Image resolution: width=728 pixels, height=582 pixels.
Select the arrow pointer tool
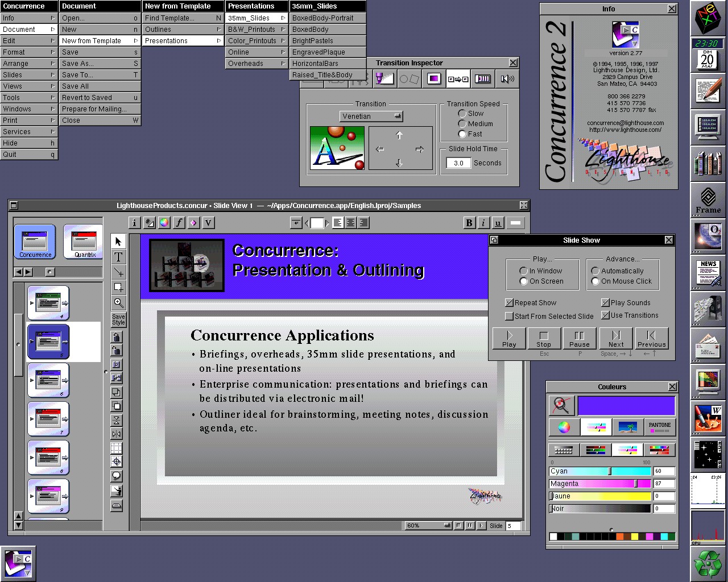(x=118, y=242)
